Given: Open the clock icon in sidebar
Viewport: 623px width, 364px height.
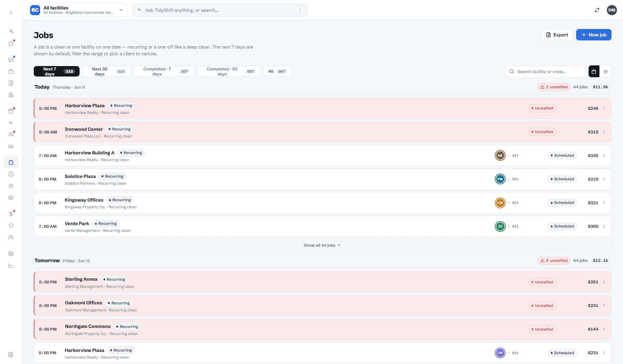Looking at the screenshot, I should pyautogui.click(x=11, y=174).
